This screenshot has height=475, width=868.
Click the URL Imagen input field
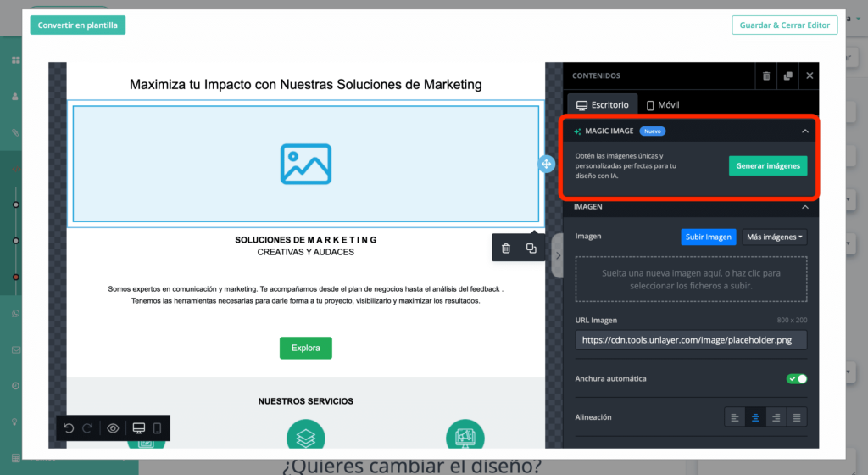point(691,340)
